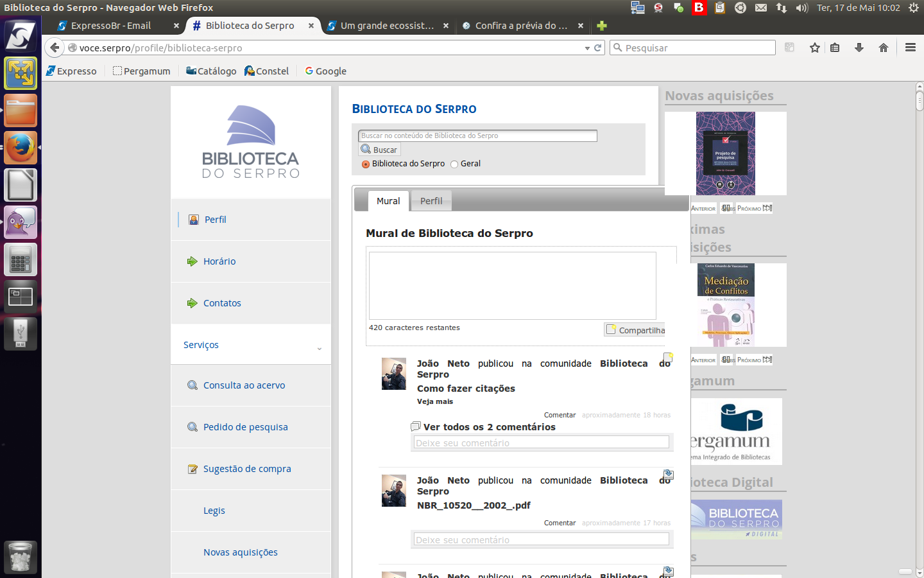The height and width of the screenshot is (578, 924).
Task: Open the Files folder launcher icon
Action: pos(21,110)
